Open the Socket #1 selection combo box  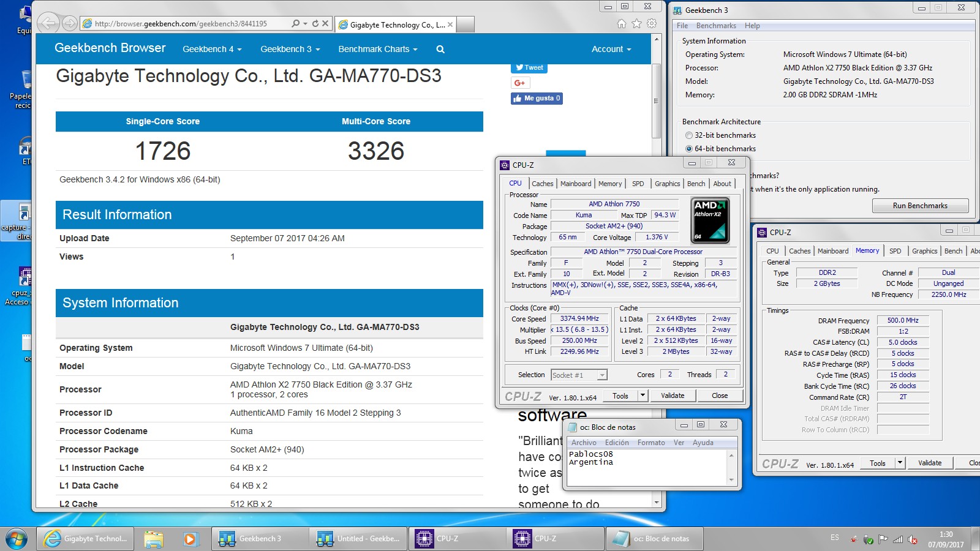coord(579,375)
